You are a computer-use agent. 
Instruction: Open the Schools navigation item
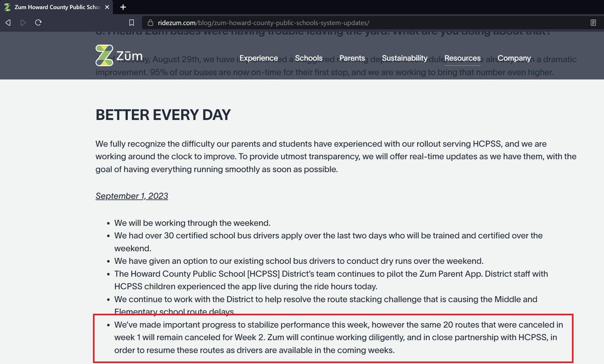coord(309,58)
